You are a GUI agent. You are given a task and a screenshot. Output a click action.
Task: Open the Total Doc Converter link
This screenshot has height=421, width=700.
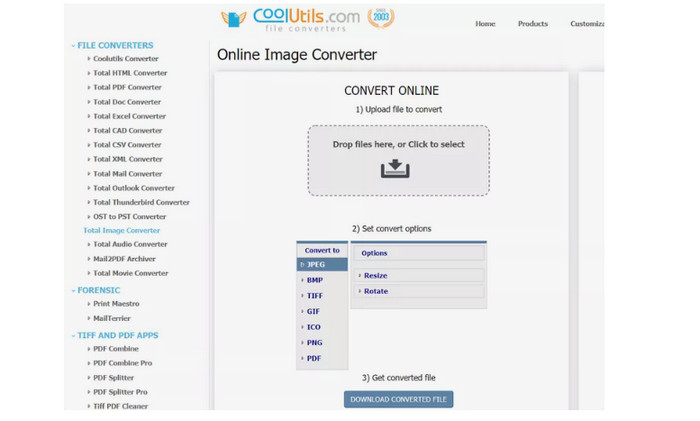(127, 102)
